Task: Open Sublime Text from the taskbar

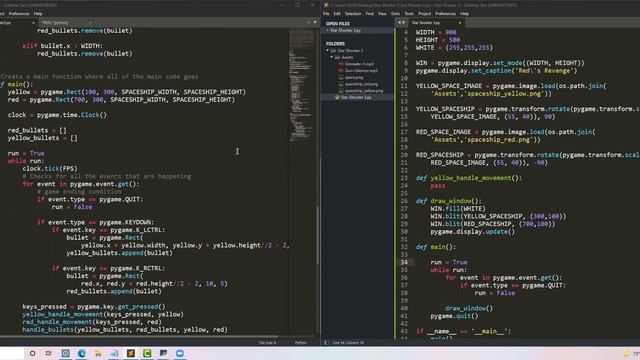Action: coord(131,353)
